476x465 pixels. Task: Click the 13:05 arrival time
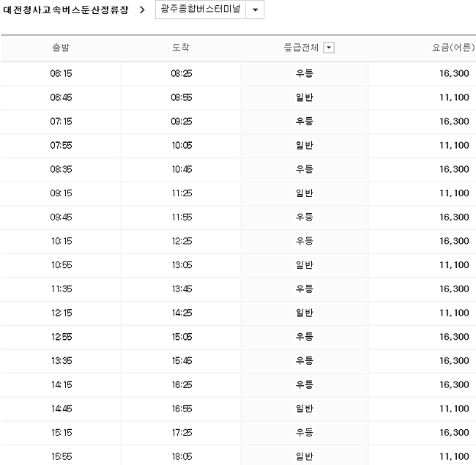pyautogui.click(x=182, y=265)
